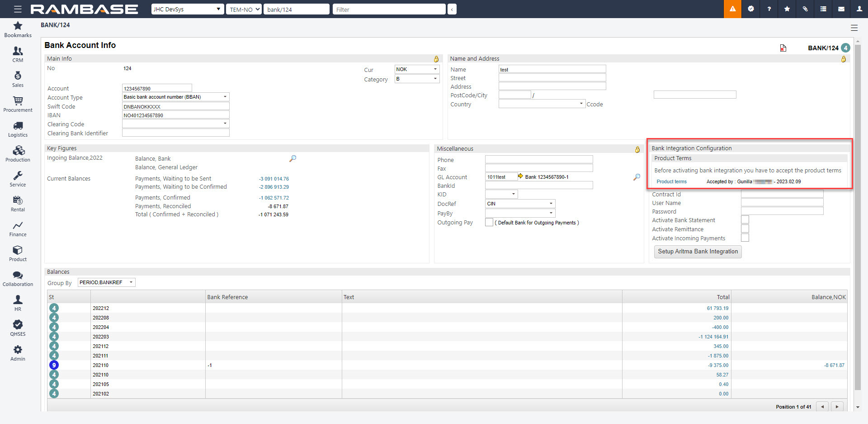Open the paperclip attachments icon
The width and height of the screenshot is (868, 424).
pyautogui.click(x=805, y=9)
